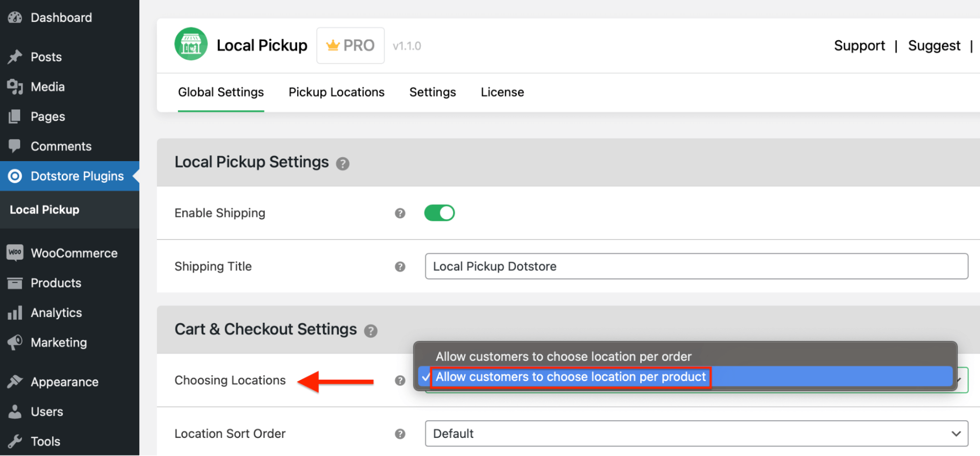
Task: Select the Tools wrench icon
Action: tap(15, 441)
